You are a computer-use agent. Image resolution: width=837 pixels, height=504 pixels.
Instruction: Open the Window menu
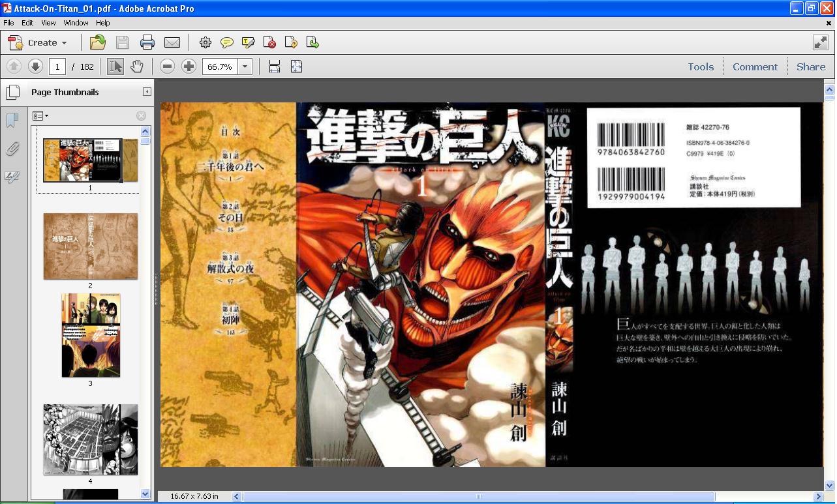76,23
